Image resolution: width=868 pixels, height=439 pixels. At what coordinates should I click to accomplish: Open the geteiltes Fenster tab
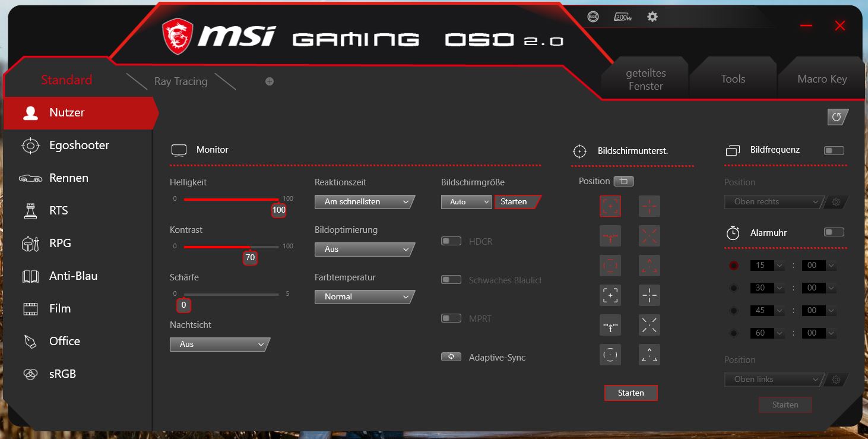coord(646,79)
